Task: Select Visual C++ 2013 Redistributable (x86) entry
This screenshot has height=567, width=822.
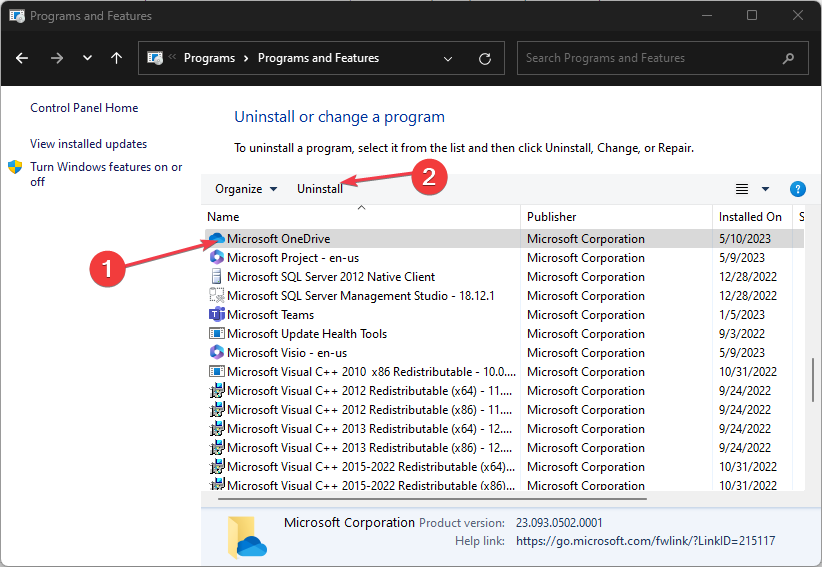Action: click(x=370, y=448)
